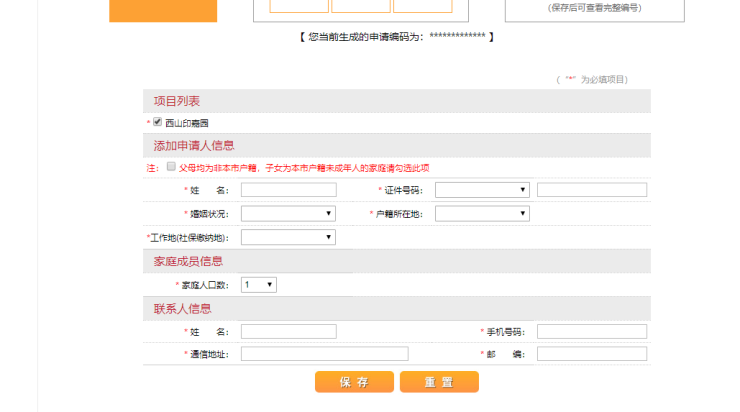Select the 家庭成员信息 section header
Viewport: 740px width, 412px height.
tap(188, 261)
